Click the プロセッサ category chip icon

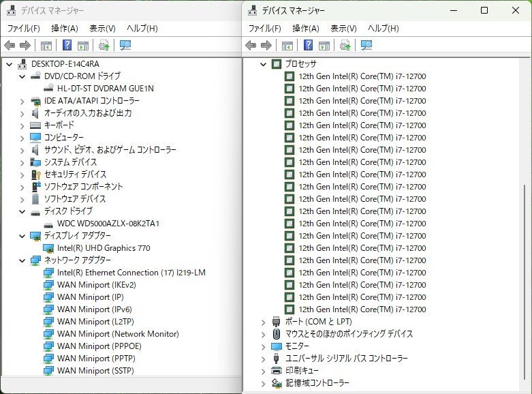coord(277,64)
